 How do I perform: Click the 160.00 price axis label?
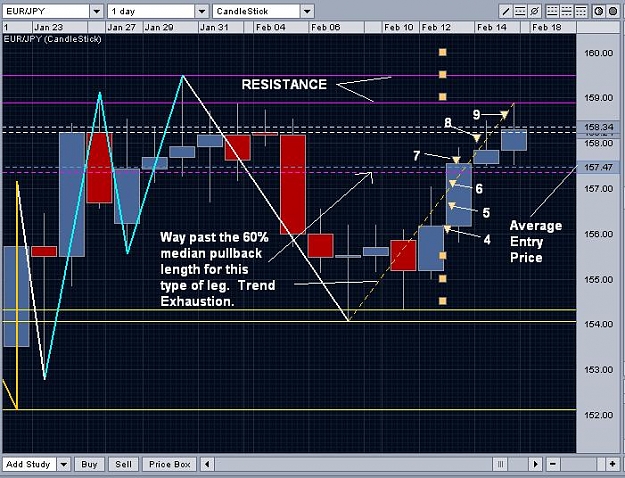[598, 53]
